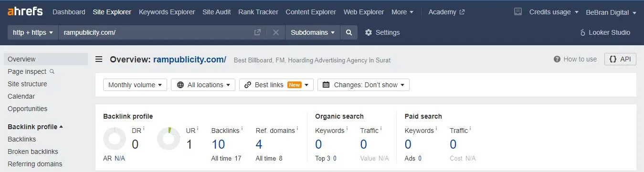Click the Ahrefs logo

(25, 11)
